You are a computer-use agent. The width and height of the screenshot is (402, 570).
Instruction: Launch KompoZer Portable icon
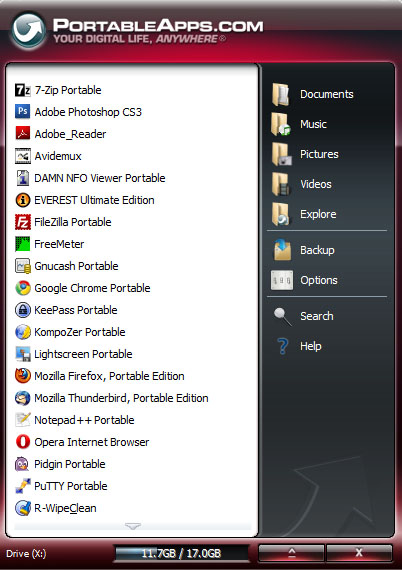pos(23,332)
